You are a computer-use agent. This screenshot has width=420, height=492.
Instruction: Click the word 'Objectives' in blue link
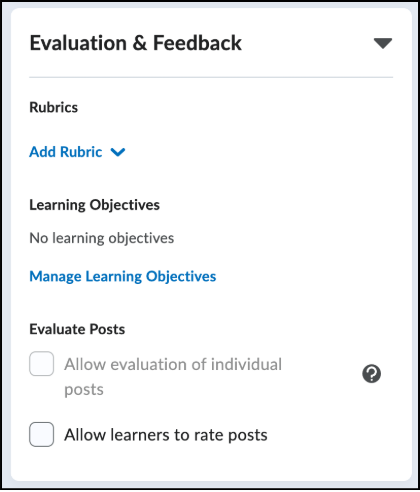pyautogui.click(x=181, y=277)
